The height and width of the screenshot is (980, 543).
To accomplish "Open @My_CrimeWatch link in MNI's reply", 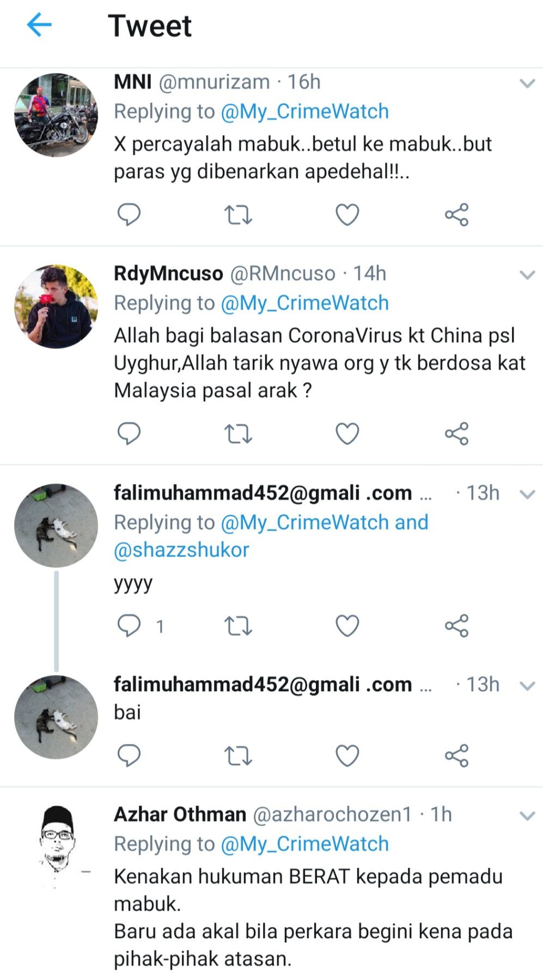I will (x=304, y=111).
